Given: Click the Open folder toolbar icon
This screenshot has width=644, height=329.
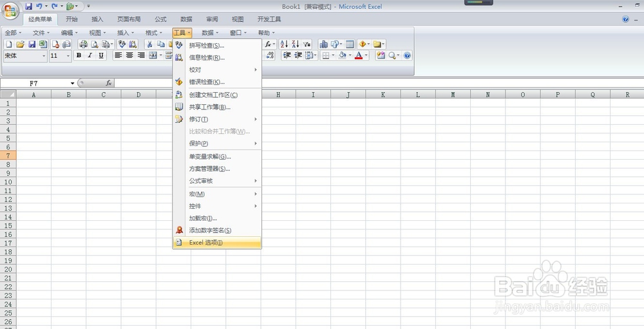Looking at the screenshot, I should point(20,44).
